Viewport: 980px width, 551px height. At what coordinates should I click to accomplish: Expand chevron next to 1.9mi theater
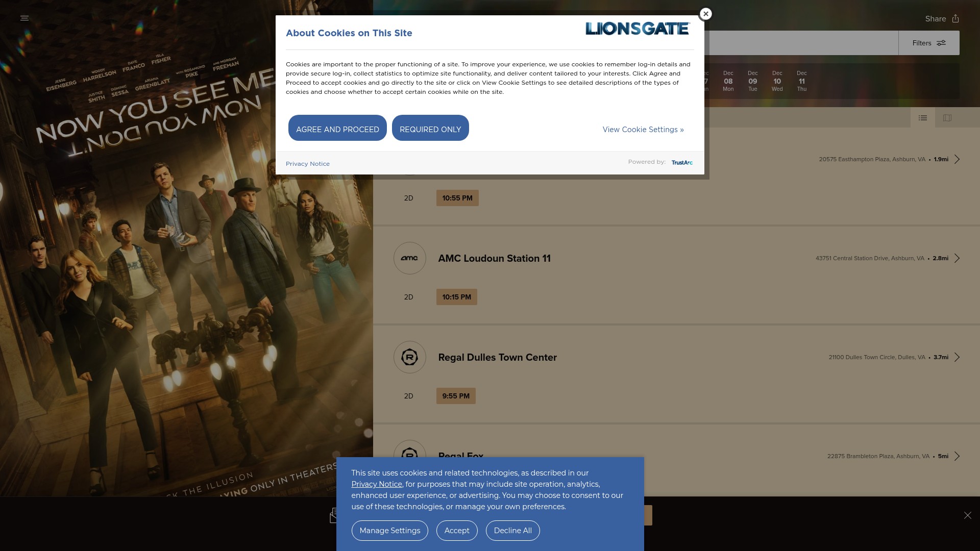click(957, 159)
